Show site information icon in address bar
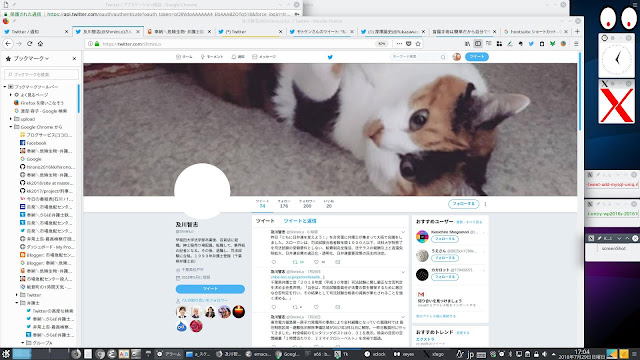 click(x=90, y=44)
